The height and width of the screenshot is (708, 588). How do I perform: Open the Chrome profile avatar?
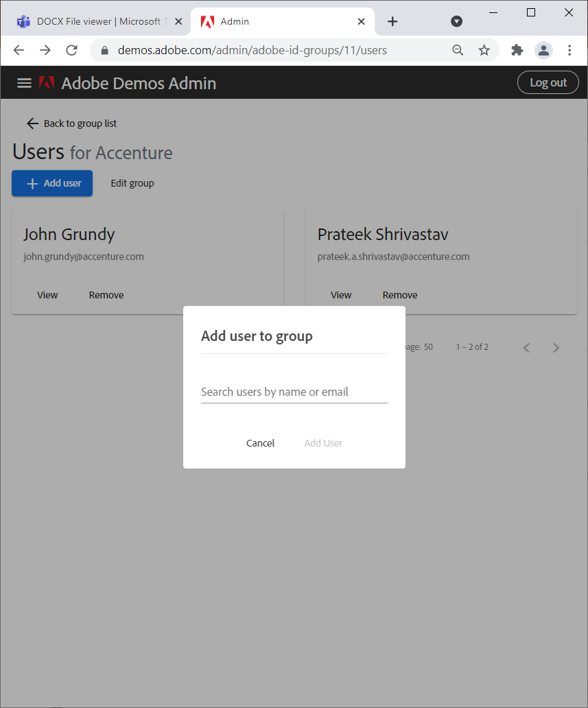click(x=543, y=50)
